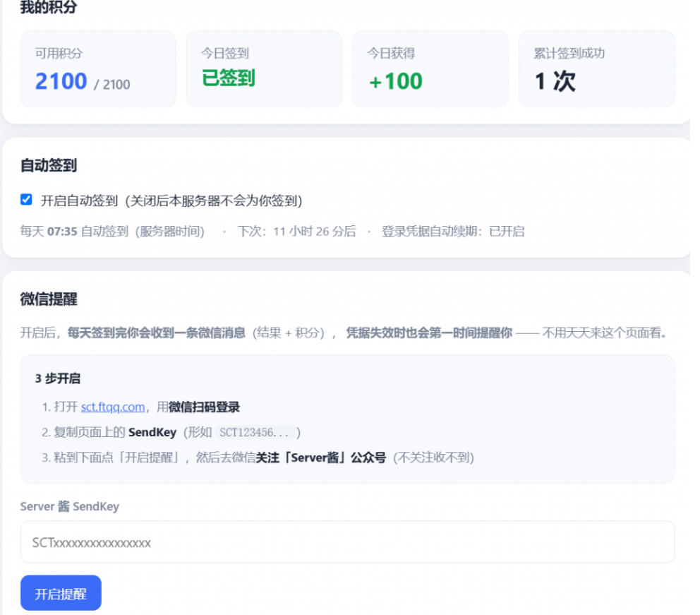Click the 下次: 11 小时 26 分后 text

[297, 232]
